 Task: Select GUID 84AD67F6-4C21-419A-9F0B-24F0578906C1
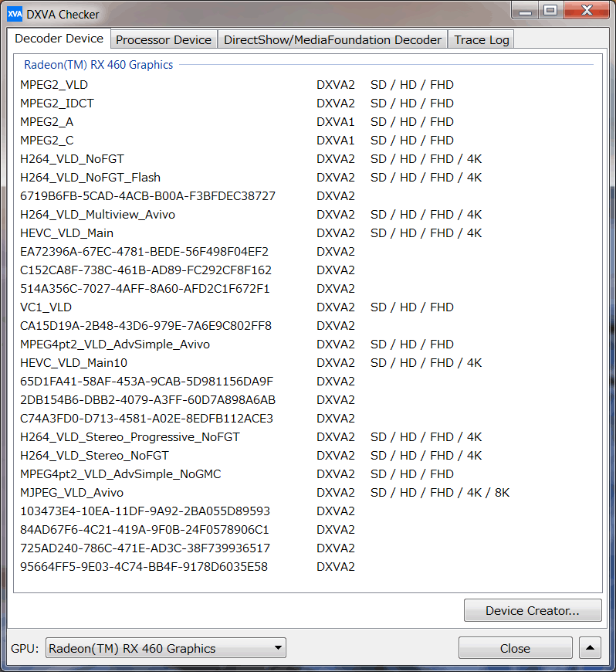click(x=306, y=530)
